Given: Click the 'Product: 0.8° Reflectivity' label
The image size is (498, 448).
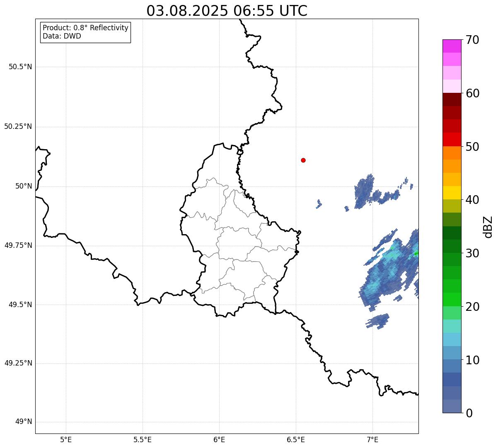Looking at the screenshot, I should coord(86,28).
